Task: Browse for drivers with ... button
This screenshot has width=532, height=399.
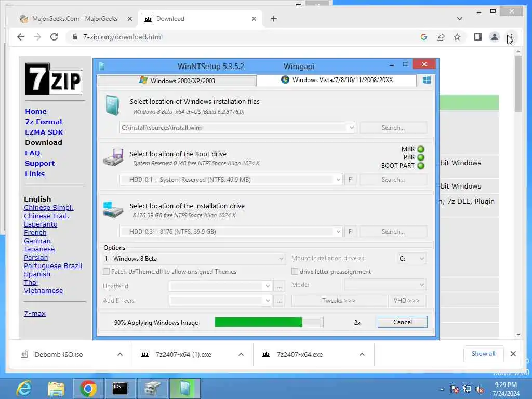Action: click(x=279, y=301)
